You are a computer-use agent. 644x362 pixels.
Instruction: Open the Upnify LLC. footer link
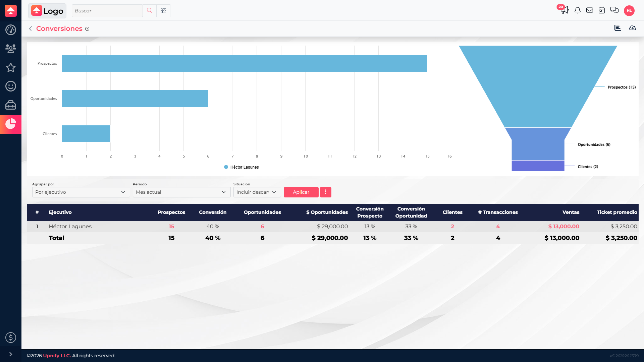point(57,356)
